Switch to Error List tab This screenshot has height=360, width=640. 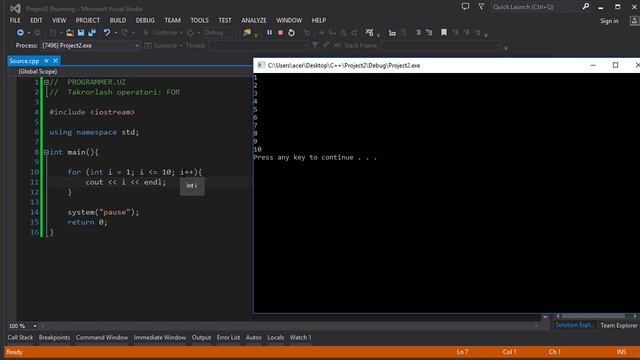[228, 338]
